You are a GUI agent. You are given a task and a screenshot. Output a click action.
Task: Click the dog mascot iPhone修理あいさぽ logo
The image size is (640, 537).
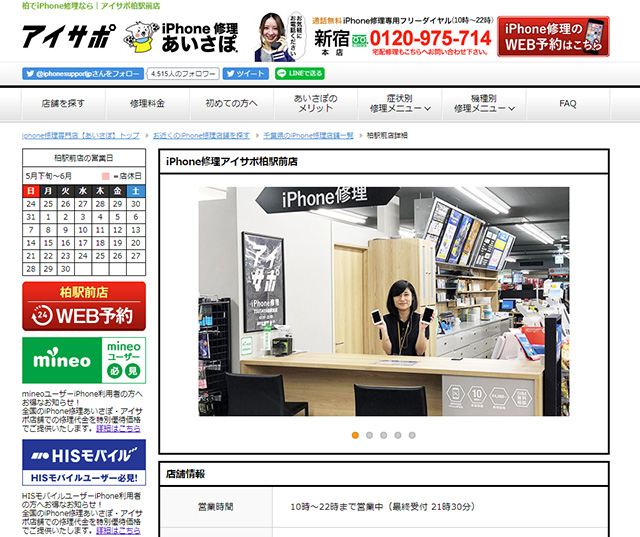coord(180,38)
